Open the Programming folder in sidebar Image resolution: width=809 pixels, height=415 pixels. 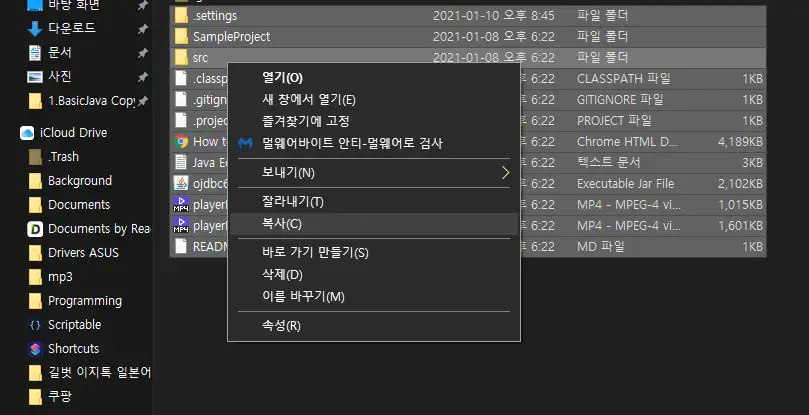(x=85, y=301)
